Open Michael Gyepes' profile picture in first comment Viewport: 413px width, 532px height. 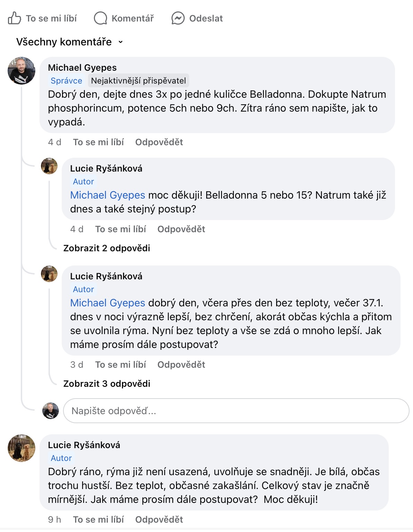tap(21, 71)
